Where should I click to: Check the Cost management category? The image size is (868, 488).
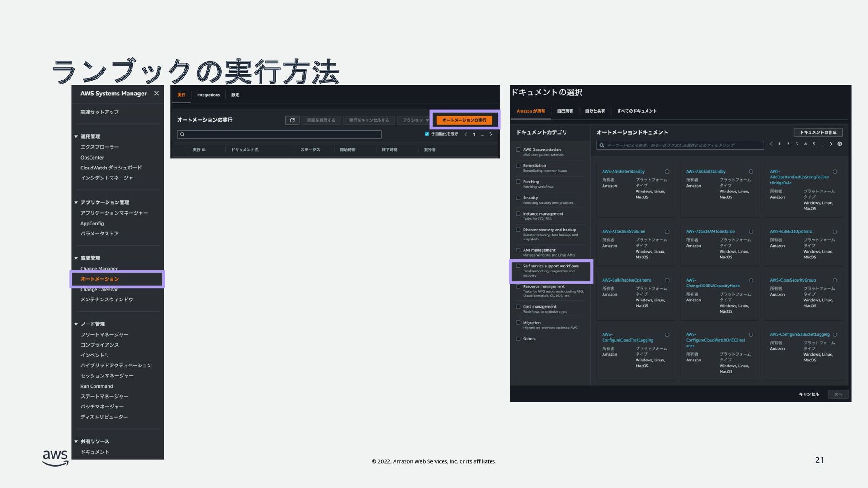[x=518, y=307]
